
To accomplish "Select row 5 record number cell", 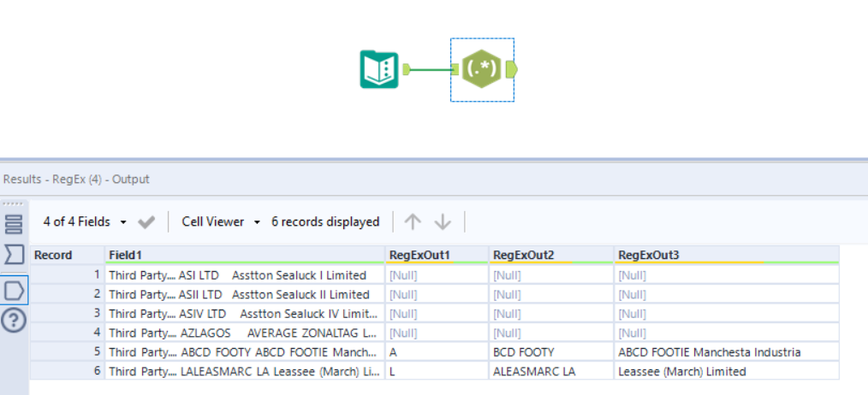I will (67, 351).
